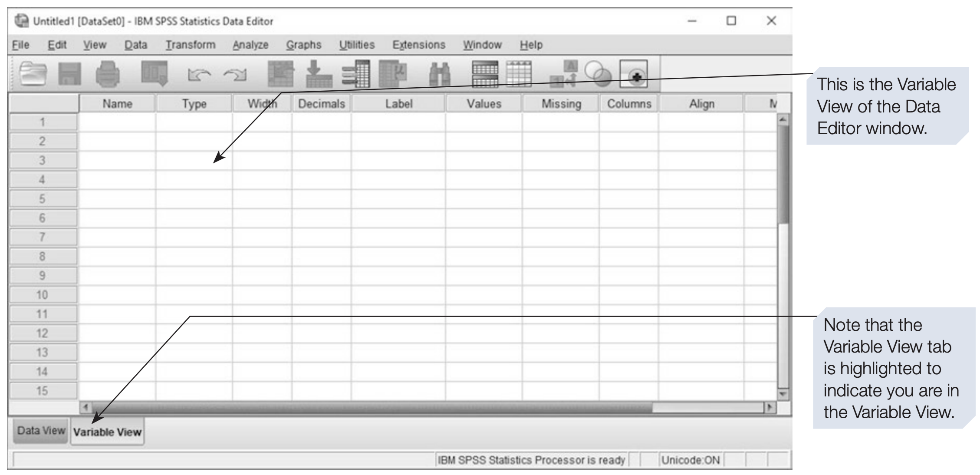Click the Name cell in row 1
The height and width of the screenshot is (475, 980).
(x=117, y=122)
